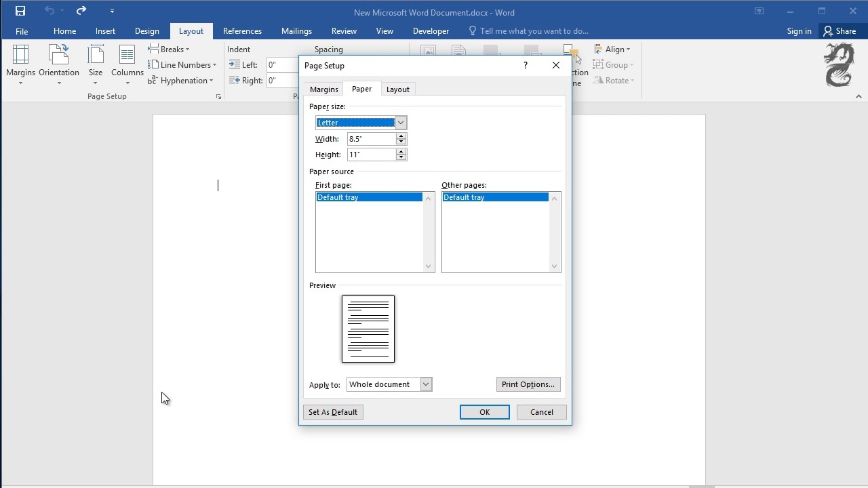Click the Redo icon

[80, 11]
